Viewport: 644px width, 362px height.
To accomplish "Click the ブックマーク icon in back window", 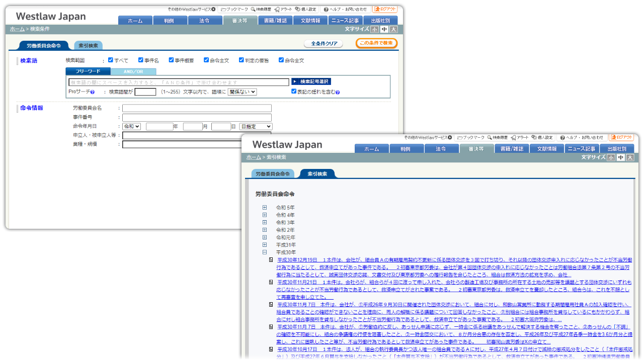I will tap(224, 10).
